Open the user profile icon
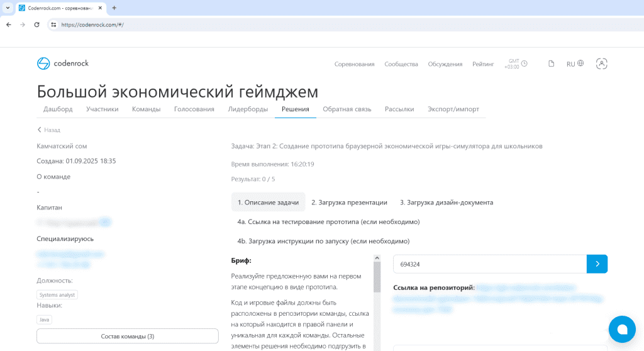This screenshot has height=351, width=644. 602,64
